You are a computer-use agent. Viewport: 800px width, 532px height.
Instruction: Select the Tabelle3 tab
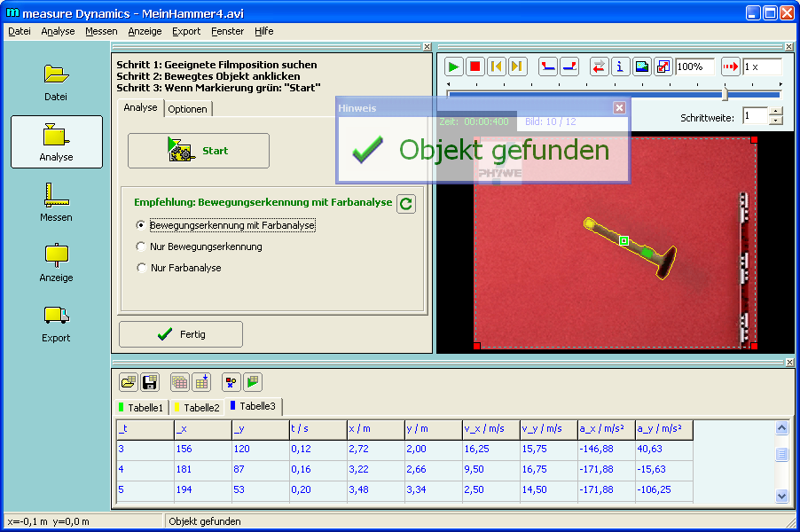253,406
